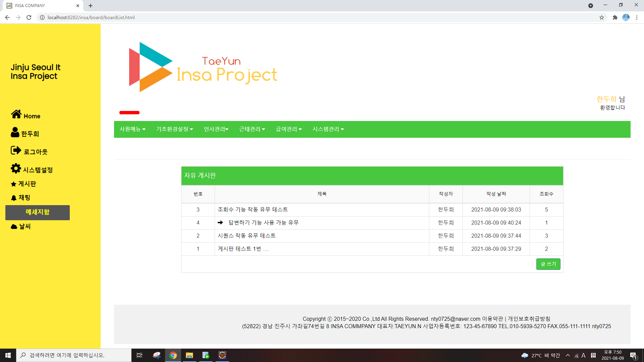Click the Home house icon in sidebar
The width and height of the screenshot is (644, 362).
[16, 114]
